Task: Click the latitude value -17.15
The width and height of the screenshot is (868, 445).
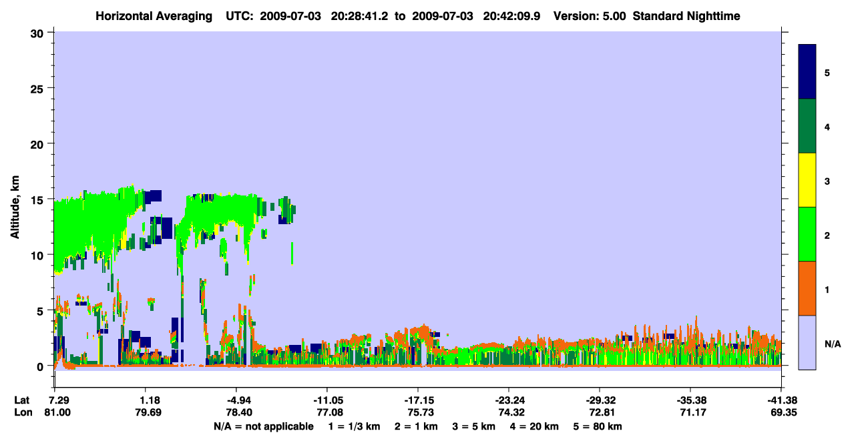Action: [418, 400]
